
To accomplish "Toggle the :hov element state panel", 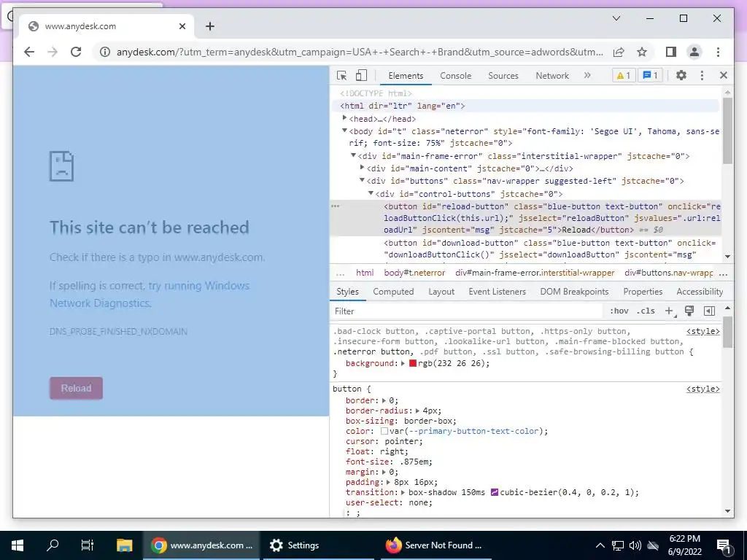I will 619,311.
